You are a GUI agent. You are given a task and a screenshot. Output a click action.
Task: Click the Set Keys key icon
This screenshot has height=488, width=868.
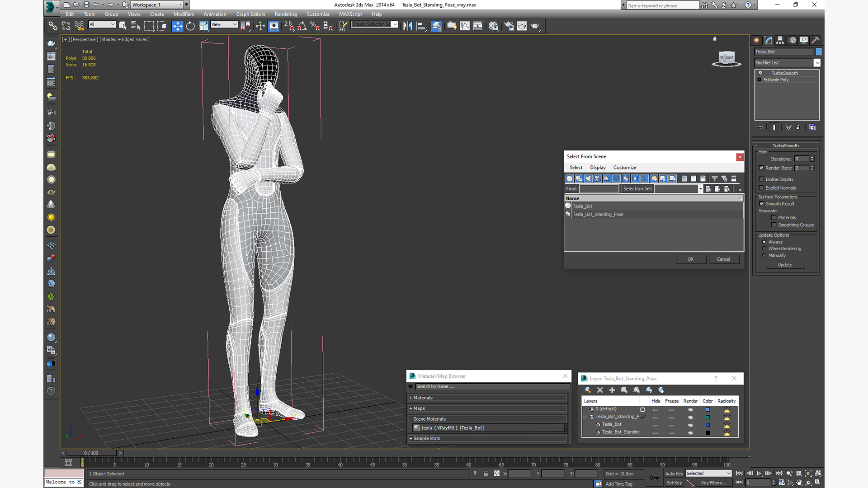pyautogui.click(x=654, y=478)
